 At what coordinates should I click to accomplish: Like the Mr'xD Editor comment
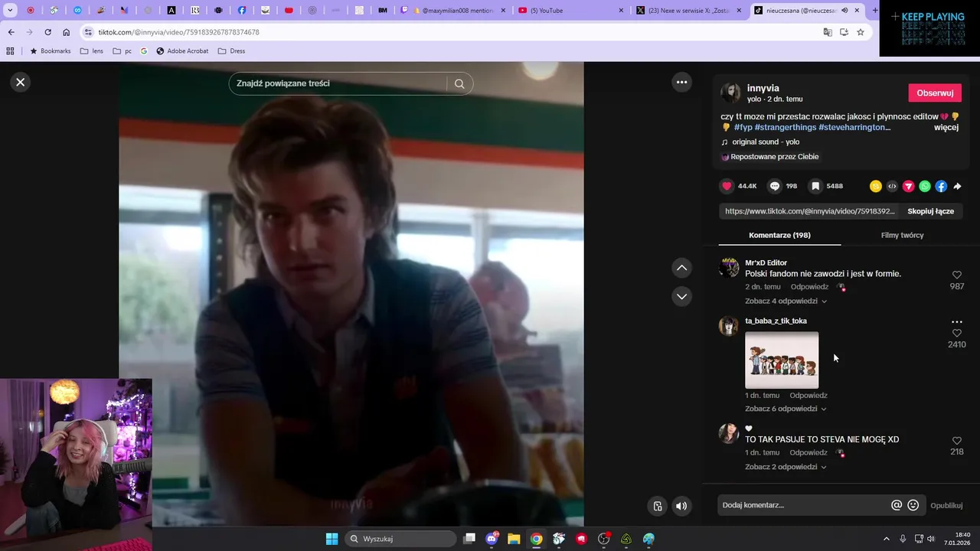coord(956,275)
